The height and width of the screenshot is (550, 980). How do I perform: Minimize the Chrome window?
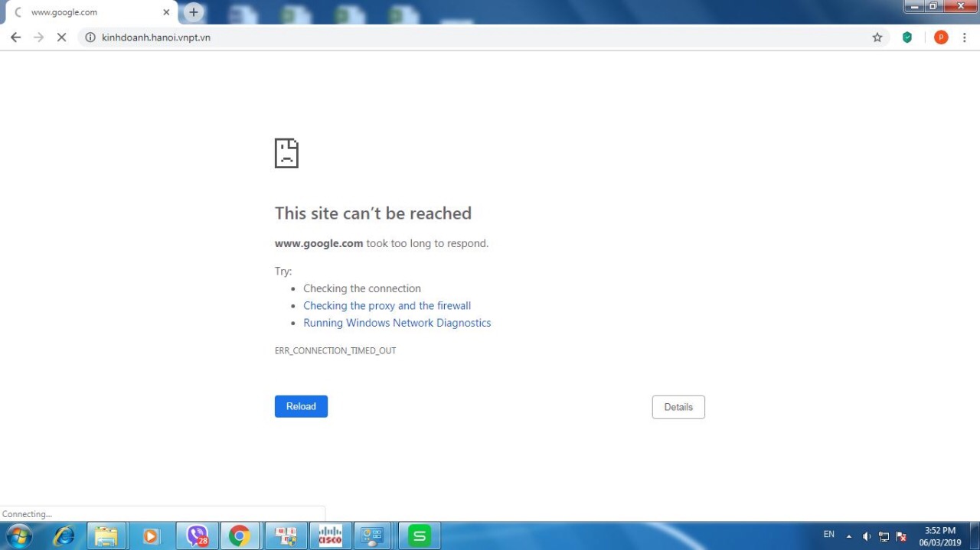913,6
